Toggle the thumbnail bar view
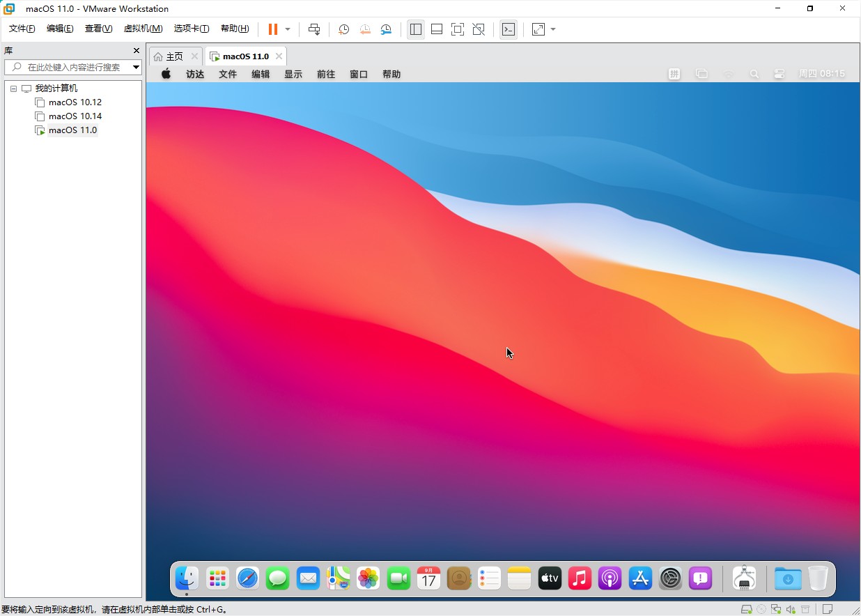Image resolution: width=861 pixels, height=616 pixels. pyautogui.click(x=436, y=29)
